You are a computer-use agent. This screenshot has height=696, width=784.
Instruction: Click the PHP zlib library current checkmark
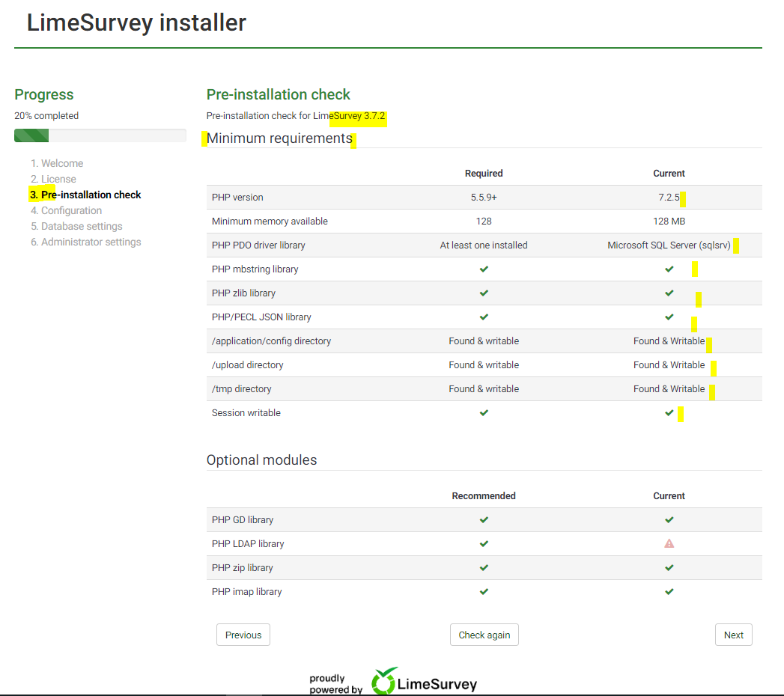[669, 293]
